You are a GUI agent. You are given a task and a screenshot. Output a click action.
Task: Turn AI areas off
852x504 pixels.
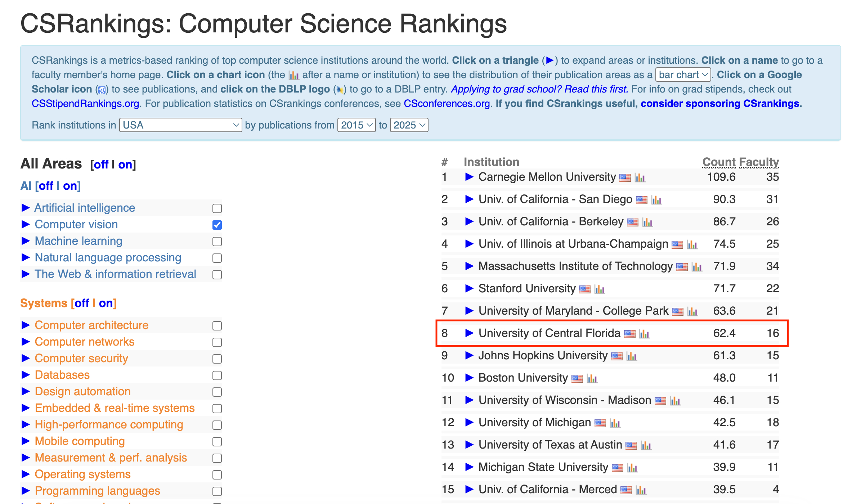[x=46, y=186]
